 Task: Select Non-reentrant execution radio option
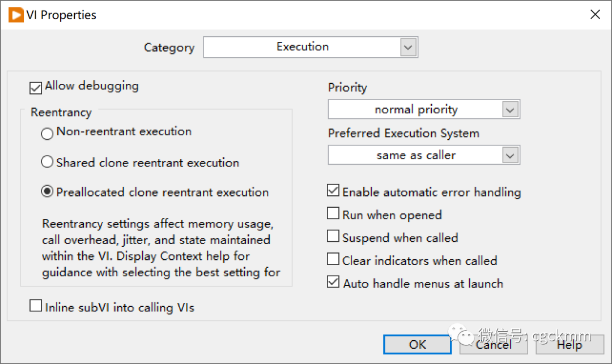(48, 134)
